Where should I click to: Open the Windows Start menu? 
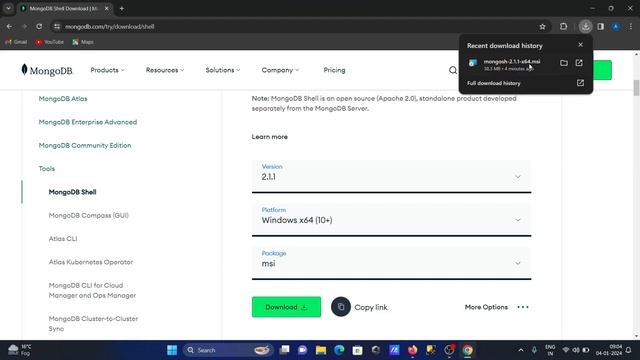tap(172, 350)
